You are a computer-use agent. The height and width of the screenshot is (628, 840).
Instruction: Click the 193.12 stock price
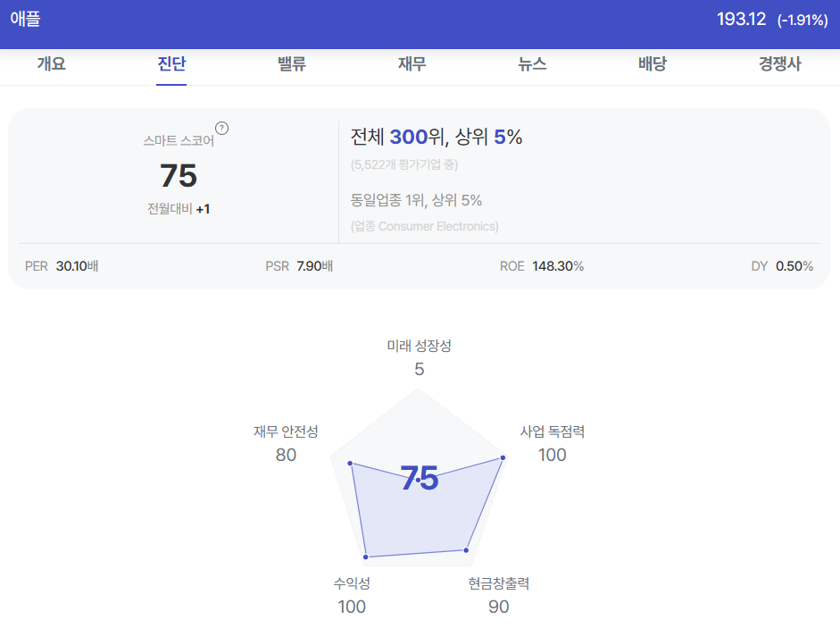(x=742, y=20)
